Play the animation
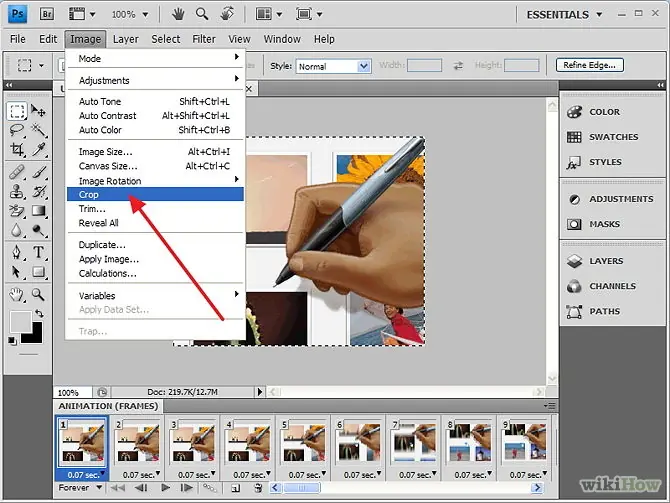The image size is (670, 503). 165,488
